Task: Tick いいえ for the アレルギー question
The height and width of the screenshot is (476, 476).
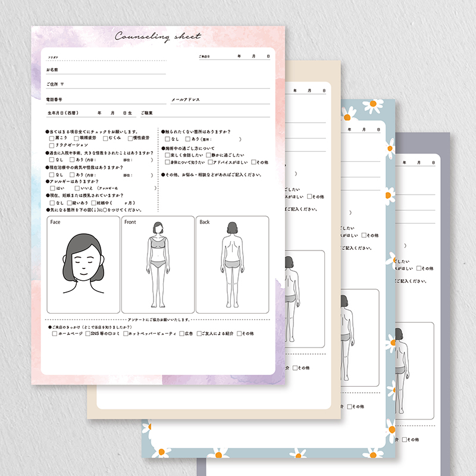Action: pos(77,188)
